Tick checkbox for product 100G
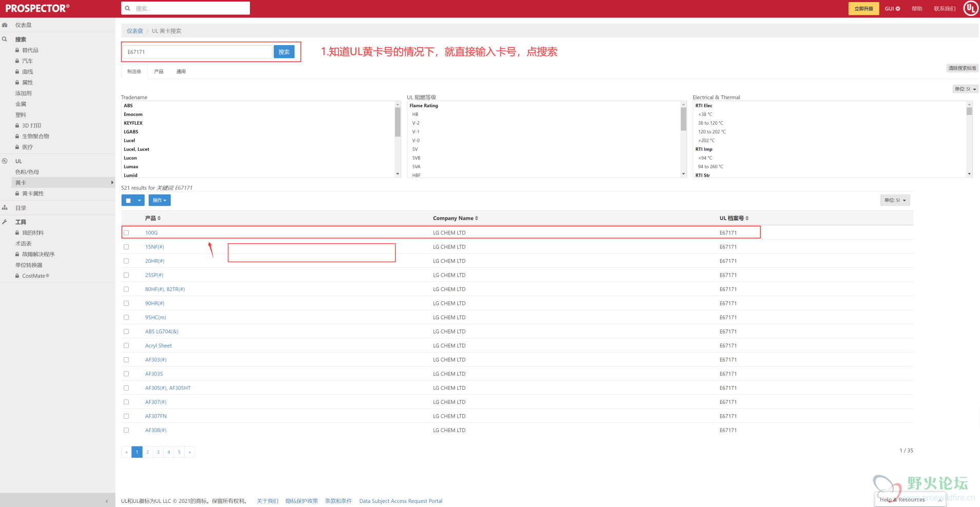The image size is (980, 507). [126, 233]
